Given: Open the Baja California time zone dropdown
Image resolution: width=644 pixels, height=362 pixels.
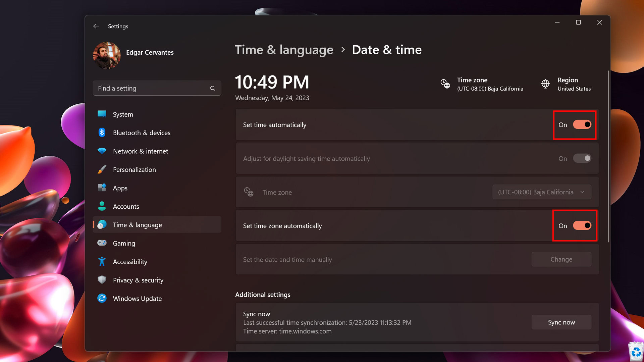Looking at the screenshot, I should pyautogui.click(x=541, y=192).
